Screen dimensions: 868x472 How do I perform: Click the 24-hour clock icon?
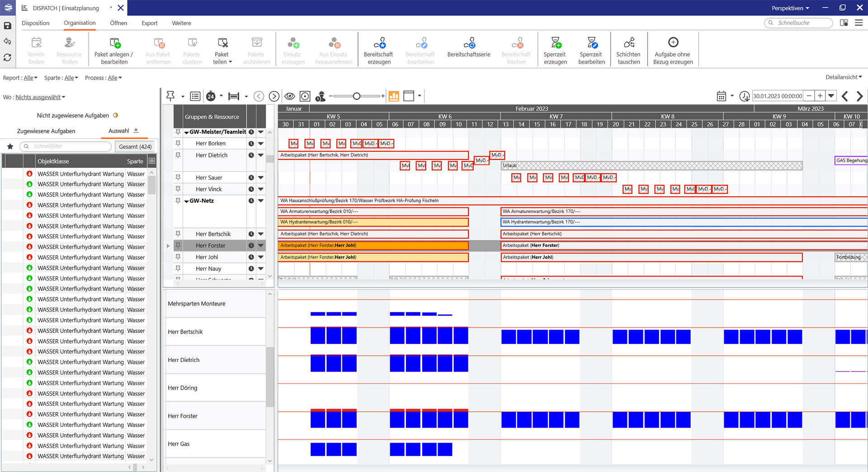(211, 96)
